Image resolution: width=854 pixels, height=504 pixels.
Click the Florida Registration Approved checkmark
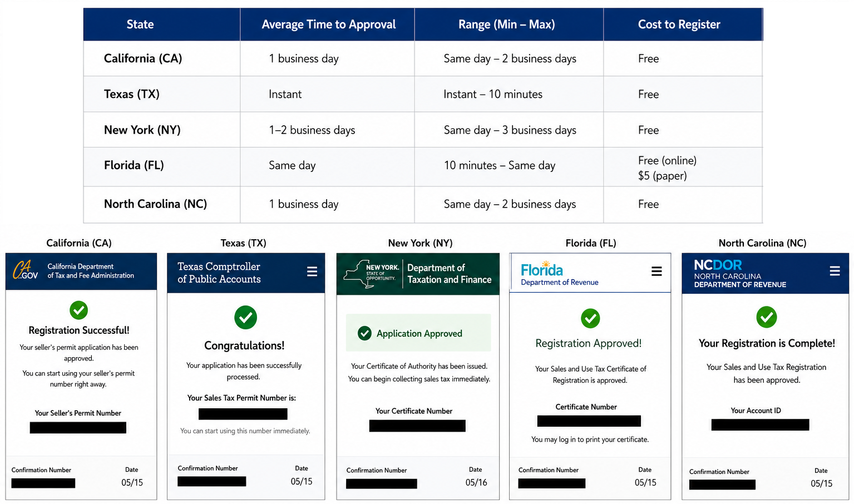[590, 318]
